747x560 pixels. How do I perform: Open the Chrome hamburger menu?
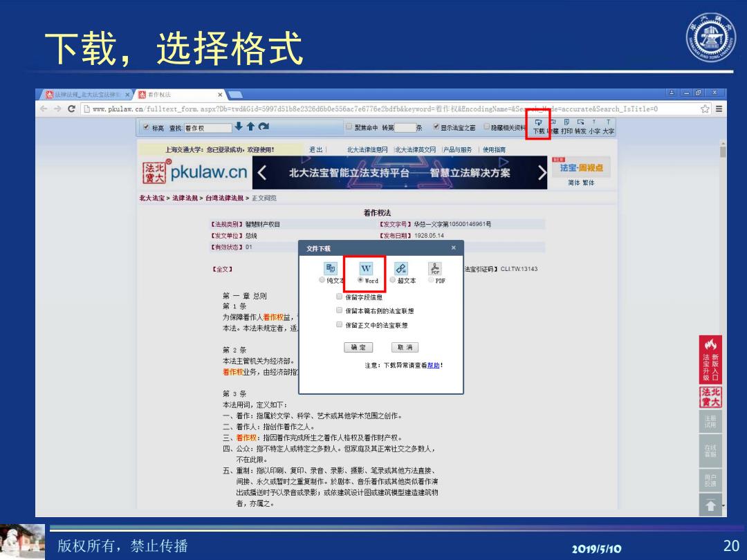(719, 109)
